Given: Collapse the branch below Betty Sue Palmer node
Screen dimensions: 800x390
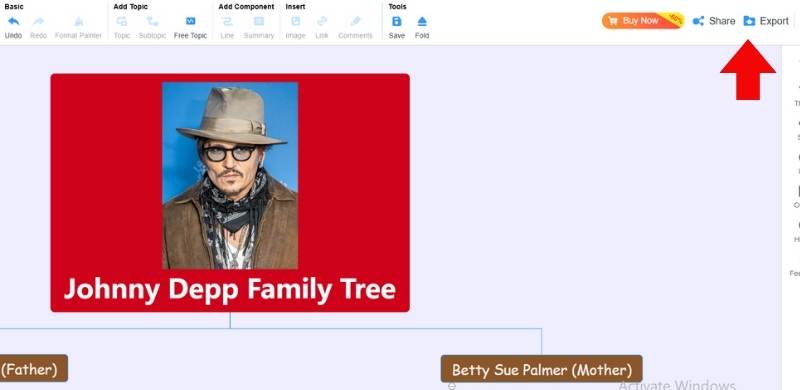Looking at the screenshot, I should click(452, 386).
